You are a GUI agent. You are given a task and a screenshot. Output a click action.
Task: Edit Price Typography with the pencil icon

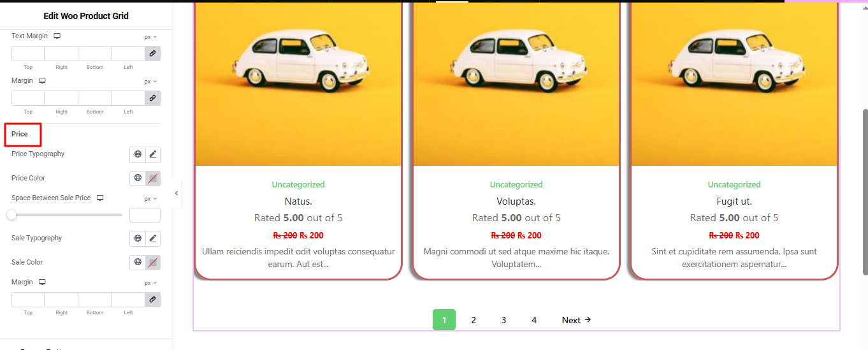click(153, 154)
